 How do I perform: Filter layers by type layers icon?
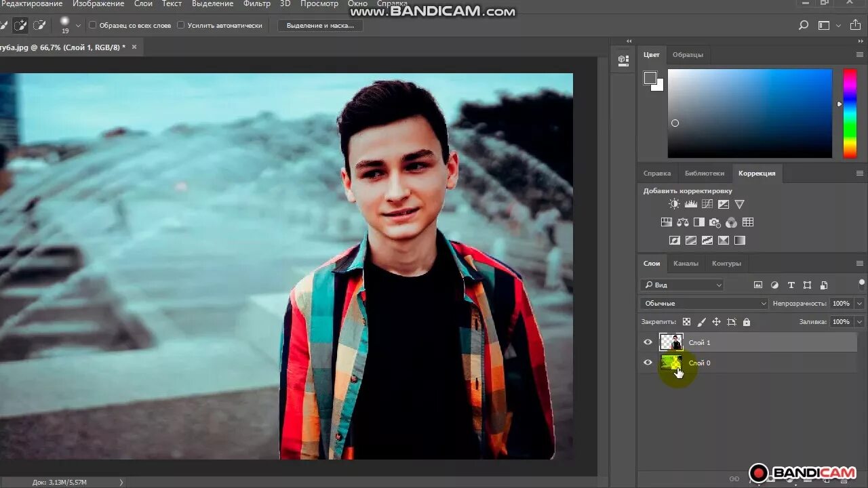pyautogui.click(x=791, y=285)
